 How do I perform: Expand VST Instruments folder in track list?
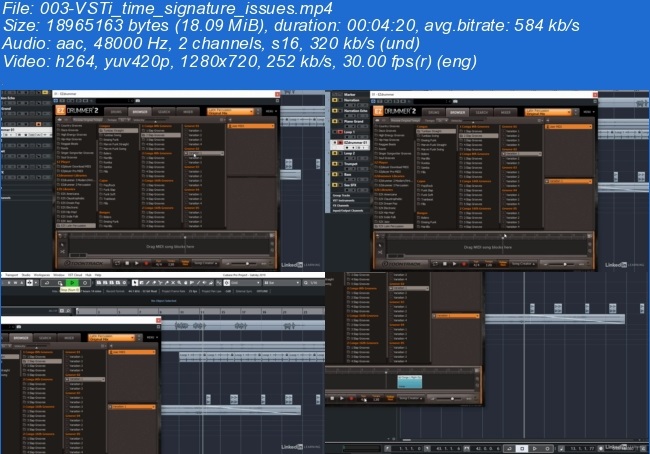[344, 201]
